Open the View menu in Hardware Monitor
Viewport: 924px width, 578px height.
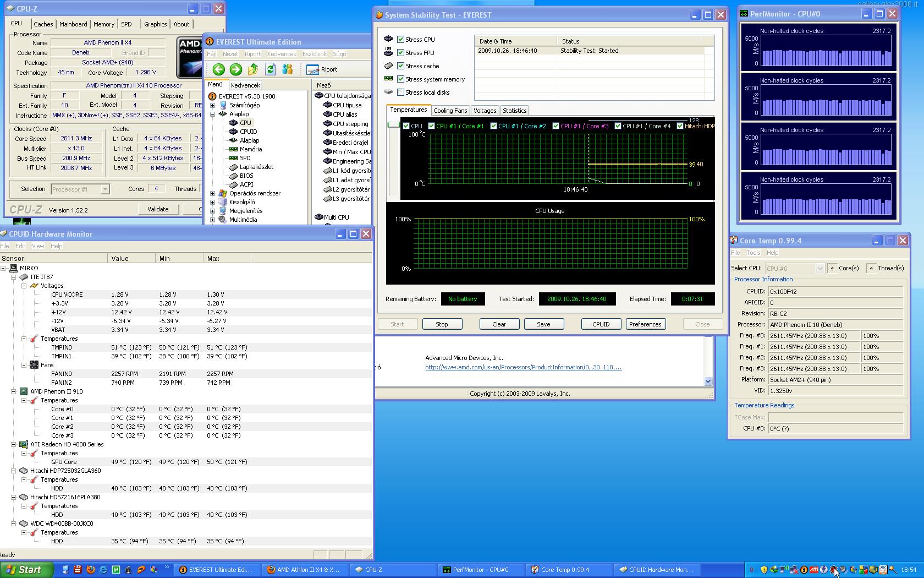tap(38, 246)
